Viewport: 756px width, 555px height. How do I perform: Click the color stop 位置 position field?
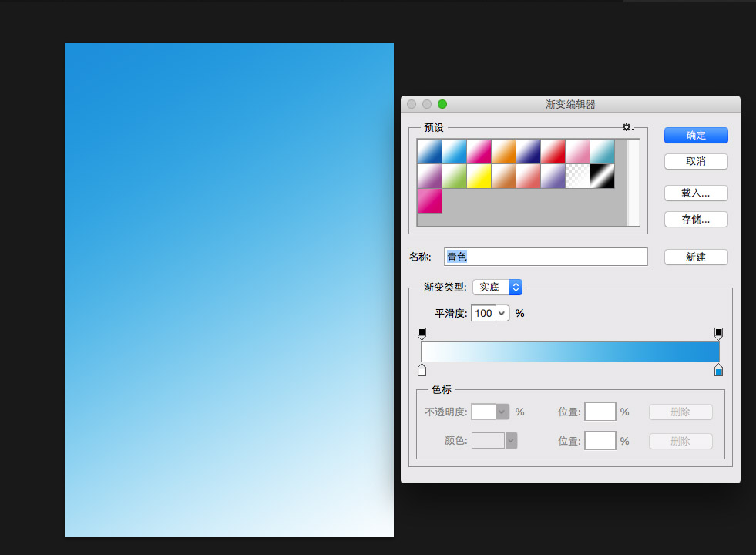(x=600, y=441)
